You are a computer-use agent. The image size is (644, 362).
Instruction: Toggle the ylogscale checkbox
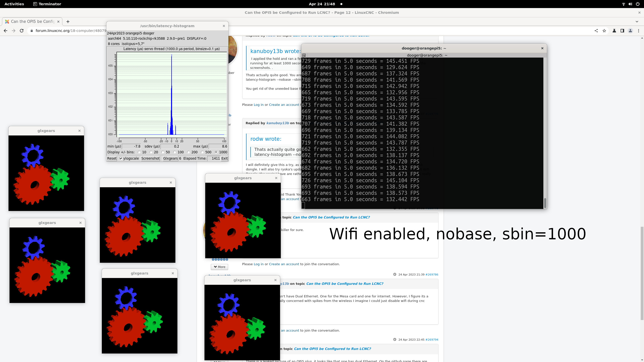[121, 158]
